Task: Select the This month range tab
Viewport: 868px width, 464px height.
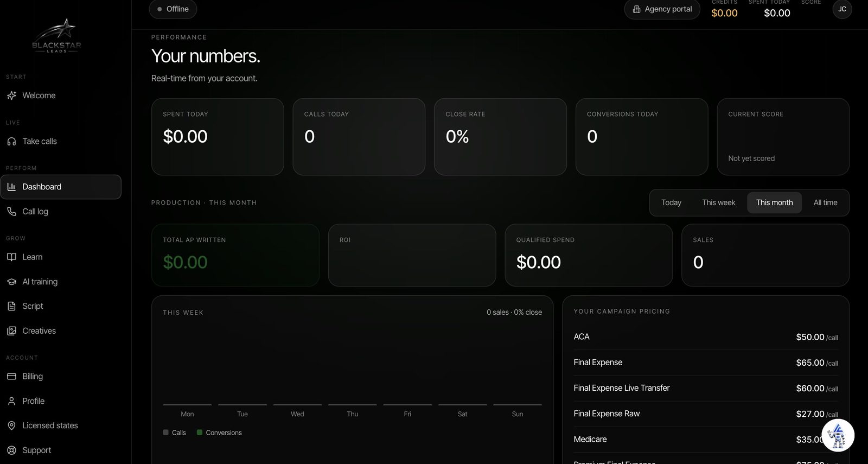Action: (774, 202)
